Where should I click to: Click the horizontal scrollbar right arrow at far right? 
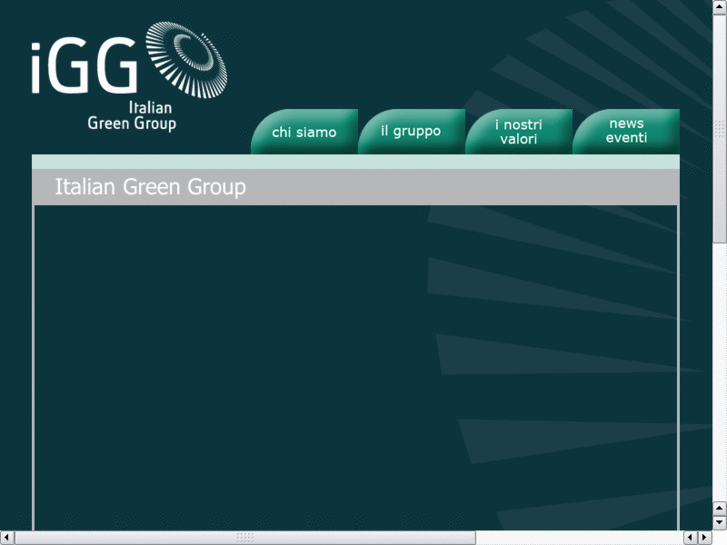point(705,538)
